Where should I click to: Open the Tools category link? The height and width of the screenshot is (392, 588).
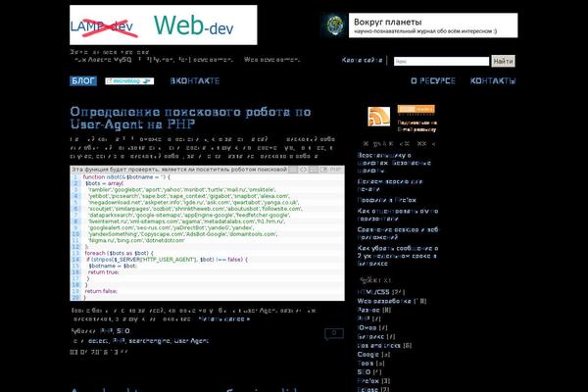[366, 364]
